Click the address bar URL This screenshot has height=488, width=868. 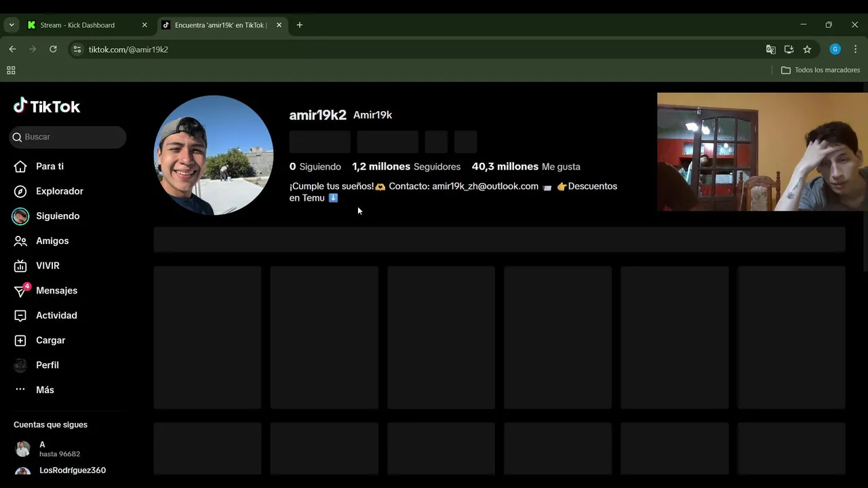coord(128,49)
